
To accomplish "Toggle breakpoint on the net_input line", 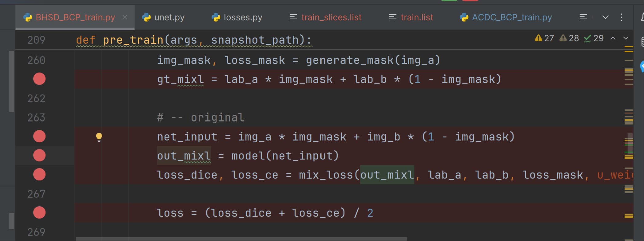I will (39, 136).
